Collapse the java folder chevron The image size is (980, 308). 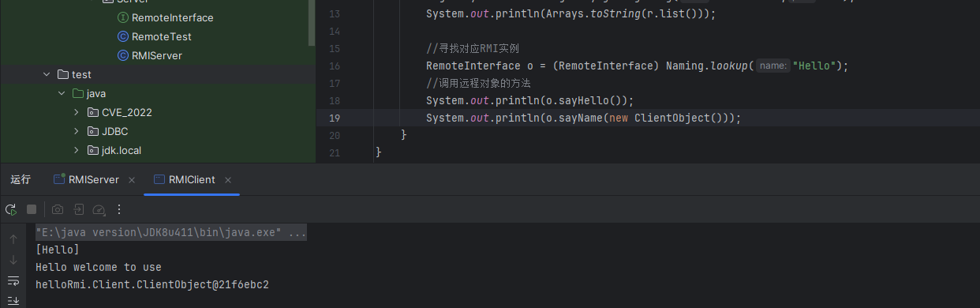62,93
